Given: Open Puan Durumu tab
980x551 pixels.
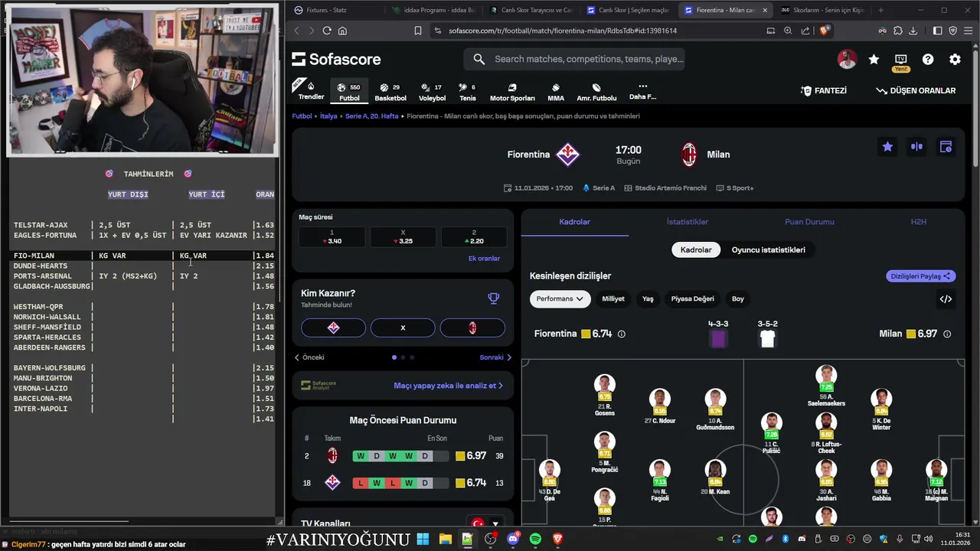Looking at the screenshot, I should point(809,222).
